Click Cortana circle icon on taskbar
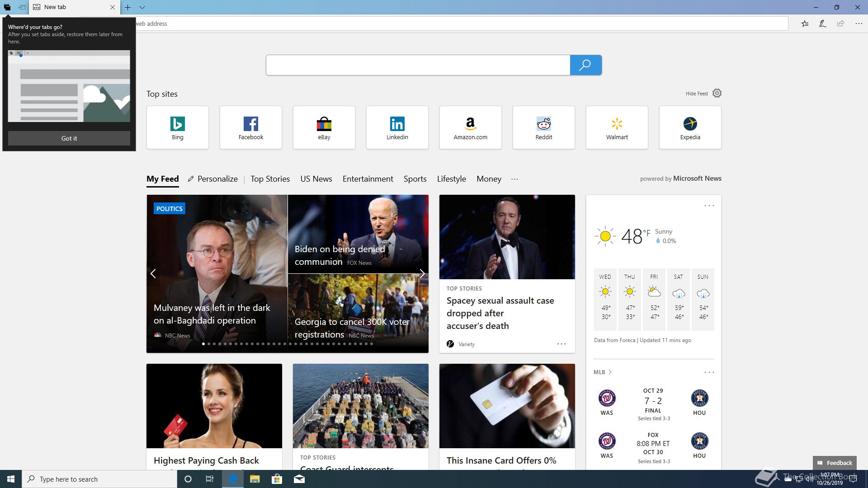868x488 pixels. (188, 479)
